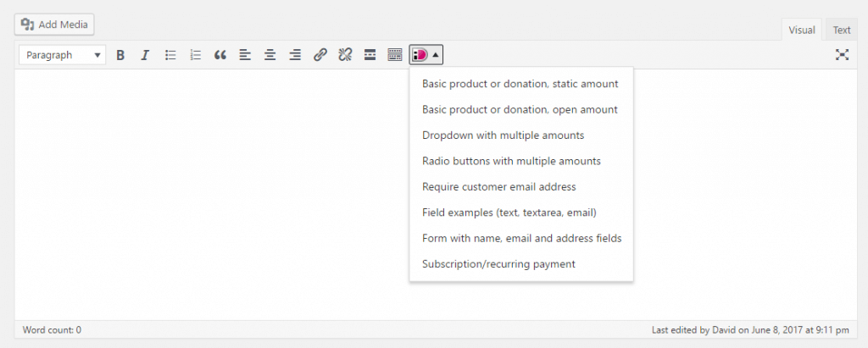Click the Add Media button

[54, 25]
